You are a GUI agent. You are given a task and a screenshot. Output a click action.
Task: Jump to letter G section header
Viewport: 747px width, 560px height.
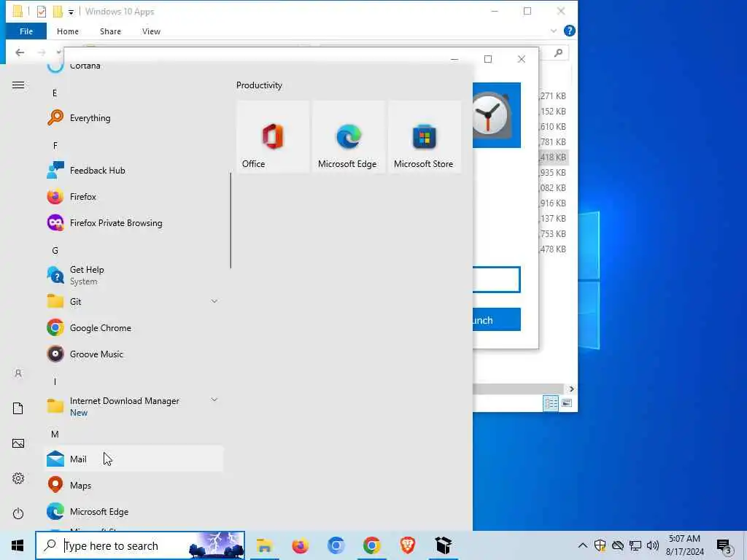pos(55,251)
